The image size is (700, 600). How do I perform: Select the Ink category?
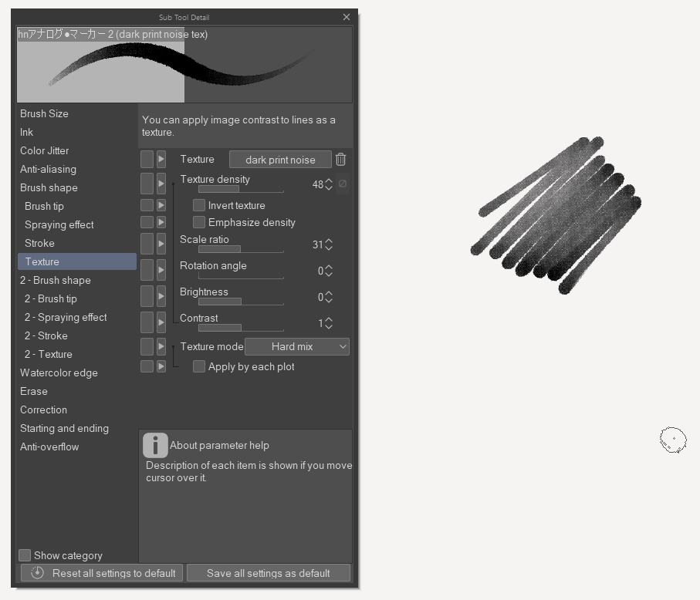click(x=76, y=132)
